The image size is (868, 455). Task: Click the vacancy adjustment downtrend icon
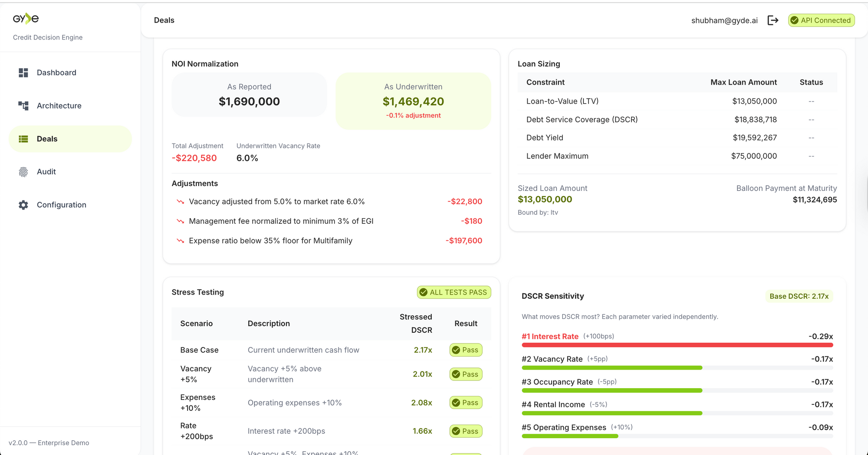pyautogui.click(x=180, y=202)
